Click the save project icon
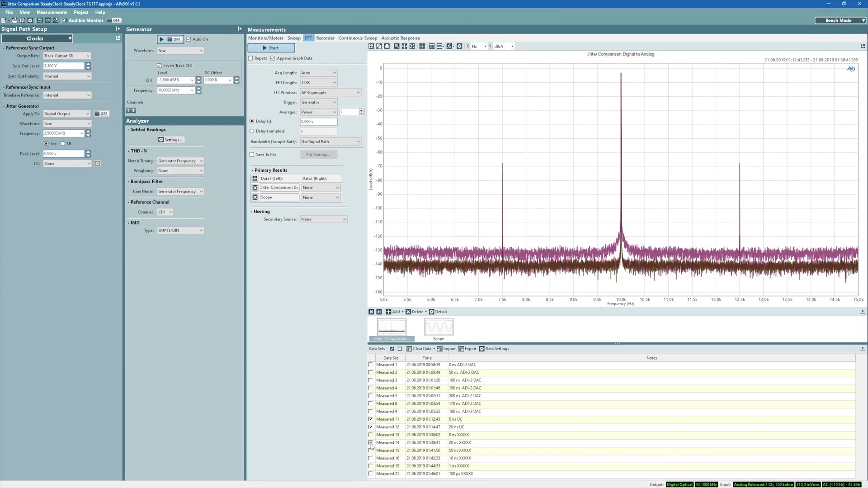The image size is (868, 488). 22,20
